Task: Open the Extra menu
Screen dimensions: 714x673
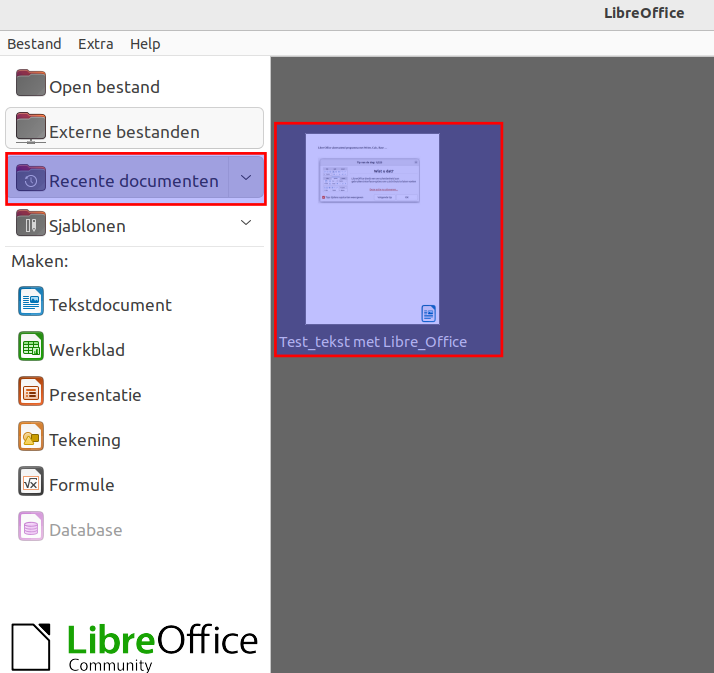Action: tap(96, 44)
